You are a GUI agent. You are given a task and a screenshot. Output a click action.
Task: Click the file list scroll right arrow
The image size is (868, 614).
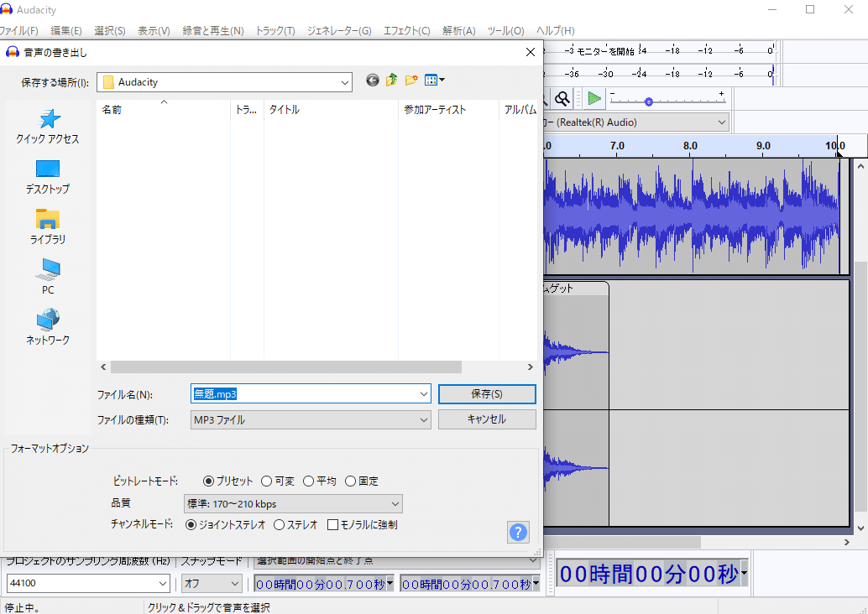tap(531, 367)
